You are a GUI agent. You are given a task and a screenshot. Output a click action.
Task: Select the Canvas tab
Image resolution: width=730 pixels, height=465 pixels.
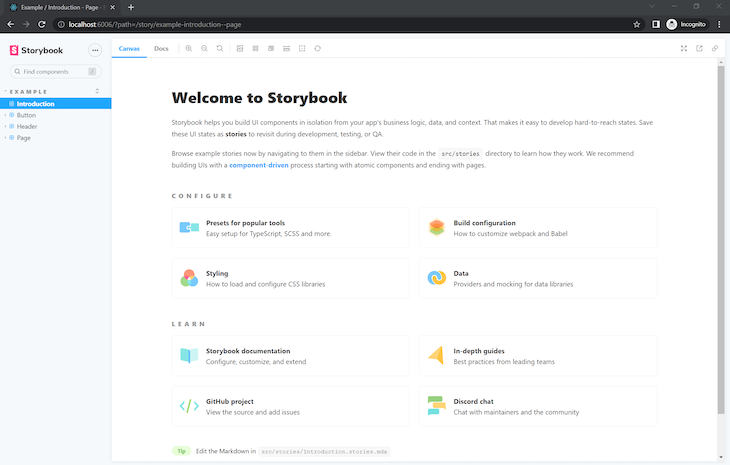pyautogui.click(x=129, y=48)
